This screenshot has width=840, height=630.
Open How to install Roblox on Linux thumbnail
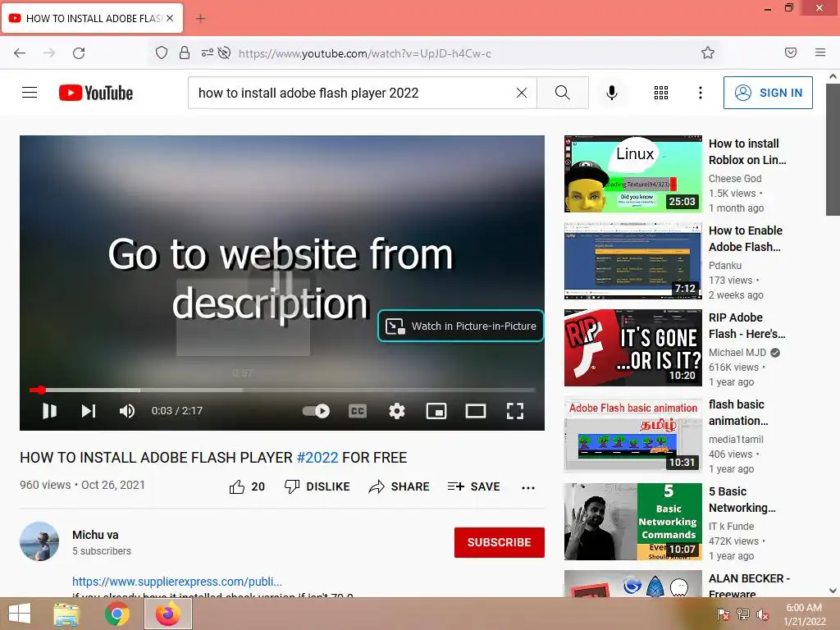click(633, 174)
